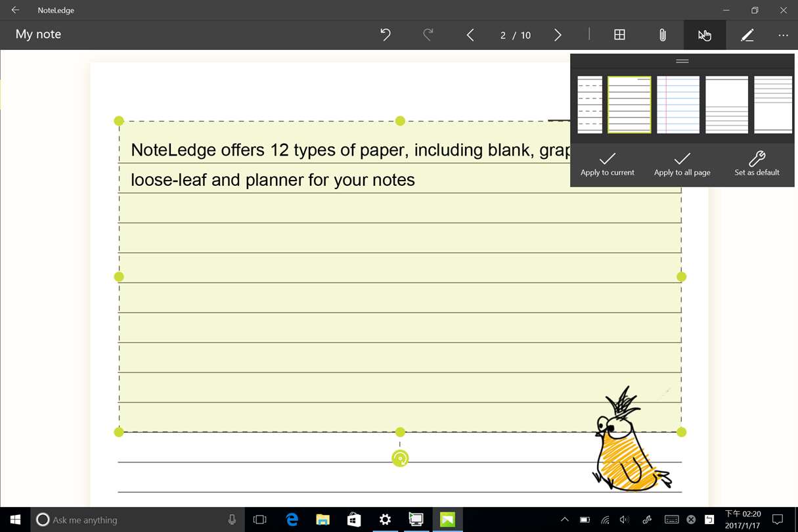Click the gray X circle tray icon

691,520
